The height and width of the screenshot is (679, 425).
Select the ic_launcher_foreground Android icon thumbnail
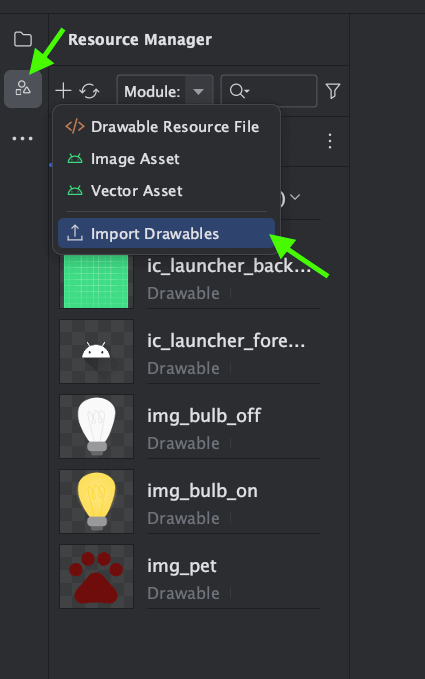(96, 351)
